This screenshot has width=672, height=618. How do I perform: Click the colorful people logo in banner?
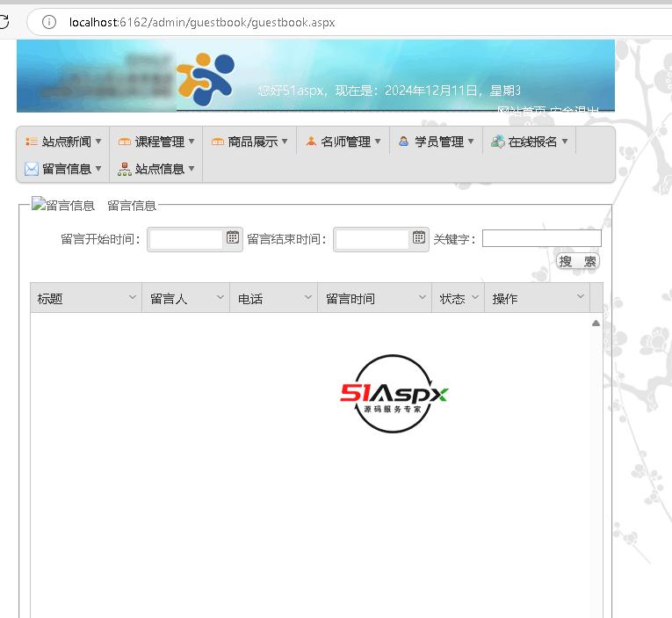206,79
